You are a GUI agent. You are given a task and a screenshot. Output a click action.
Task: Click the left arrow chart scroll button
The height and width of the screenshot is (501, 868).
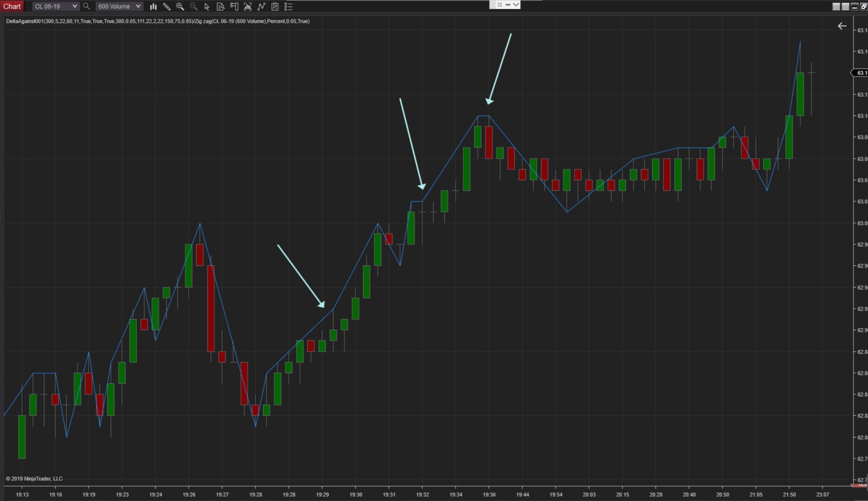(842, 26)
